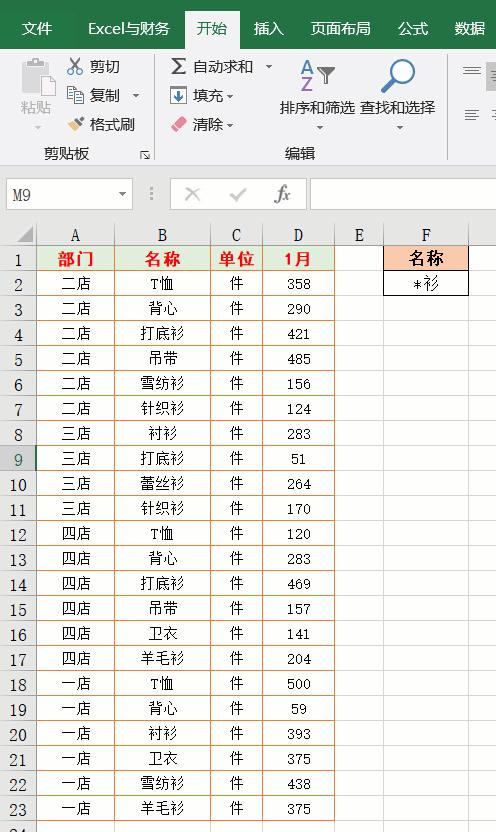The width and height of the screenshot is (496, 832).
Task: Click the 格式刷 button label
Action: 112,125
